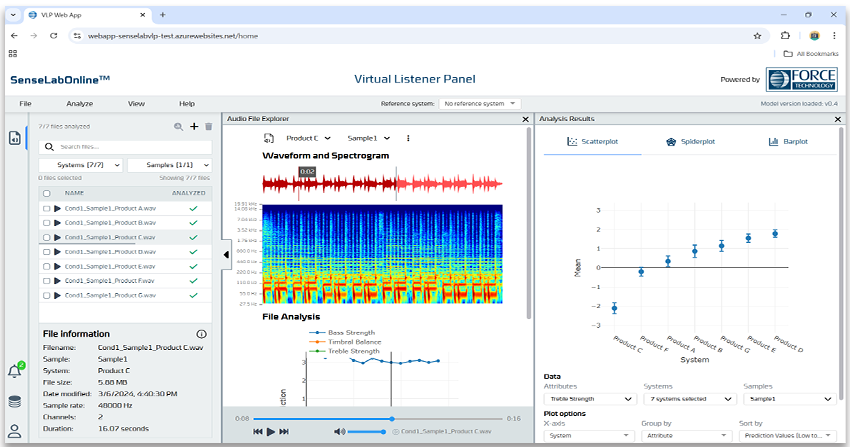Skip to previous track

click(x=258, y=432)
